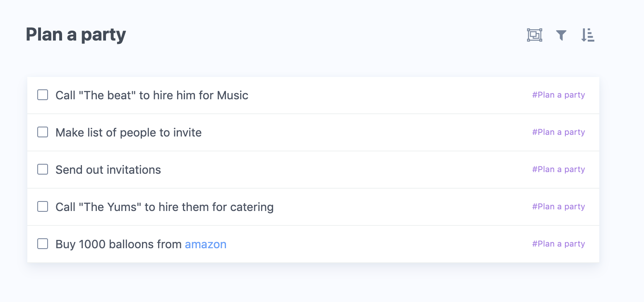The width and height of the screenshot is (644, 302).
Task: Complete the 'Call "The Yums"' task checkbox
Action: click(43, 207)
